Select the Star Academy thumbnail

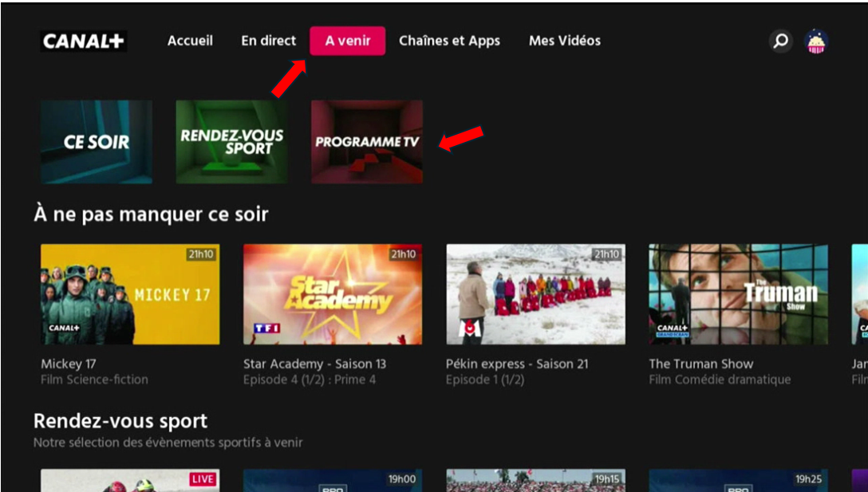[333, 294]
